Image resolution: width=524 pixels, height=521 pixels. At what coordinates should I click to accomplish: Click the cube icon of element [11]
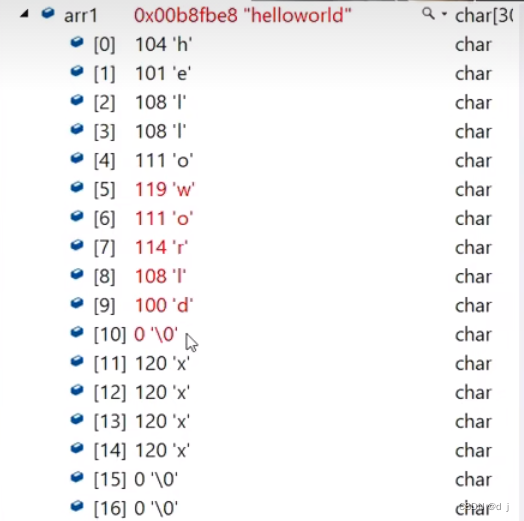pos(77,361)
